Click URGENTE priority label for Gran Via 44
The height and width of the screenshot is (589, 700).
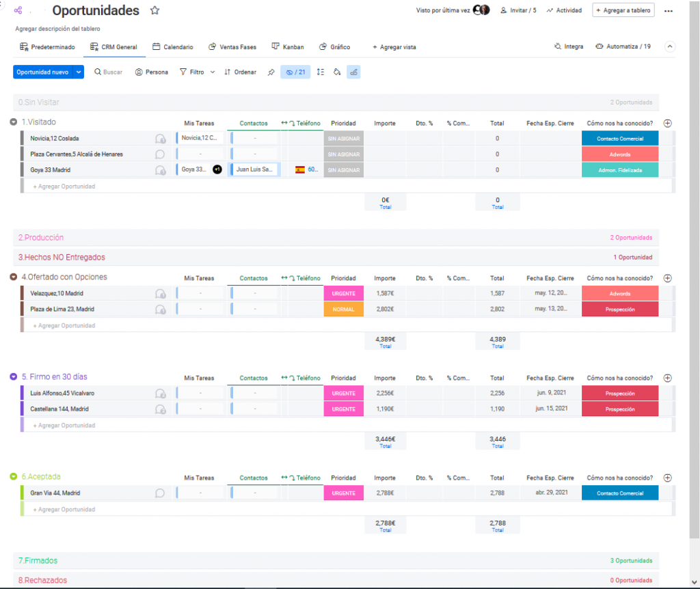[343, 493]
